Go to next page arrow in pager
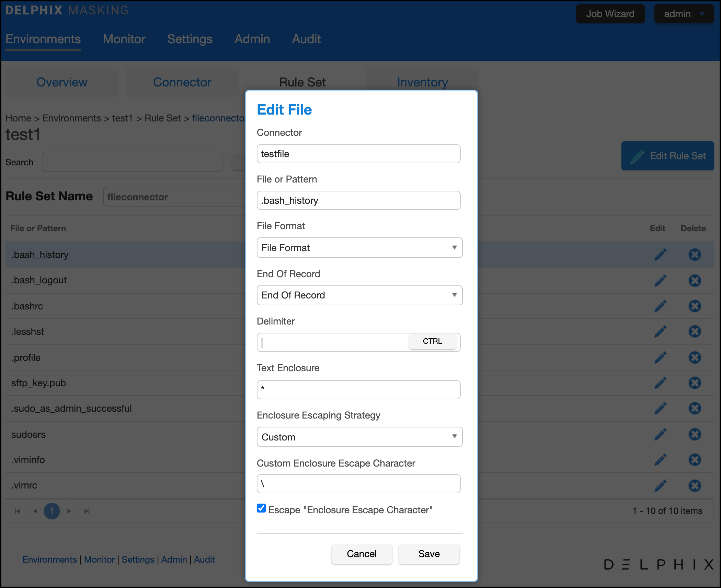The image size is (721, 588). tap(69, 511)
